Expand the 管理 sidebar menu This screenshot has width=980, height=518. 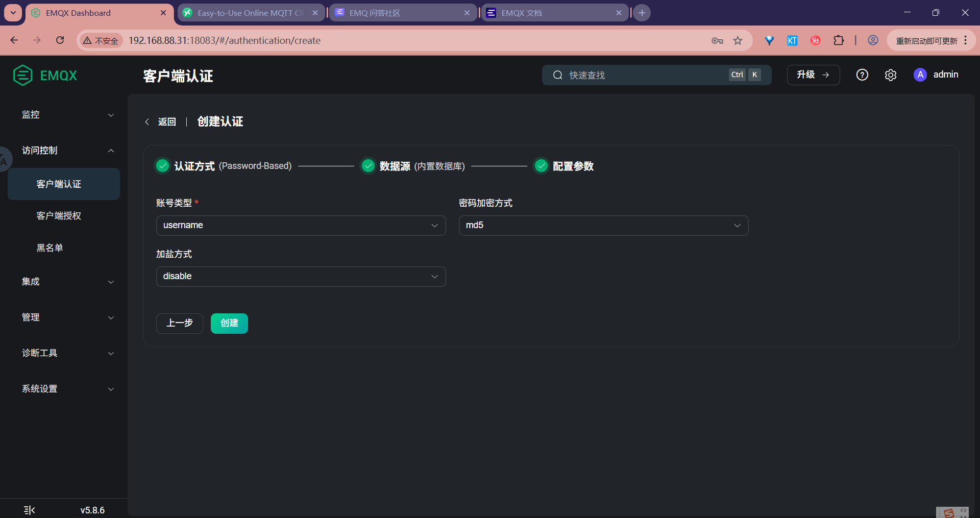64,317
